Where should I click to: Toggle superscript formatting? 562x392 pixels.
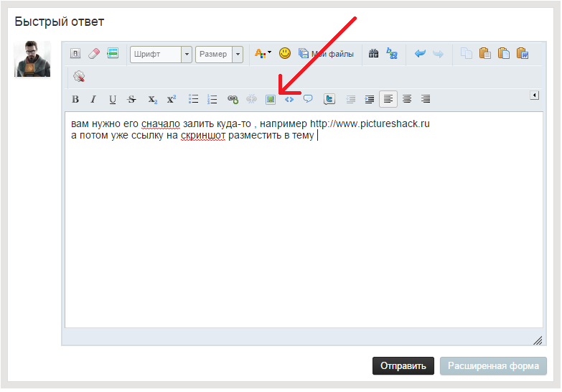tap(172, 99)
